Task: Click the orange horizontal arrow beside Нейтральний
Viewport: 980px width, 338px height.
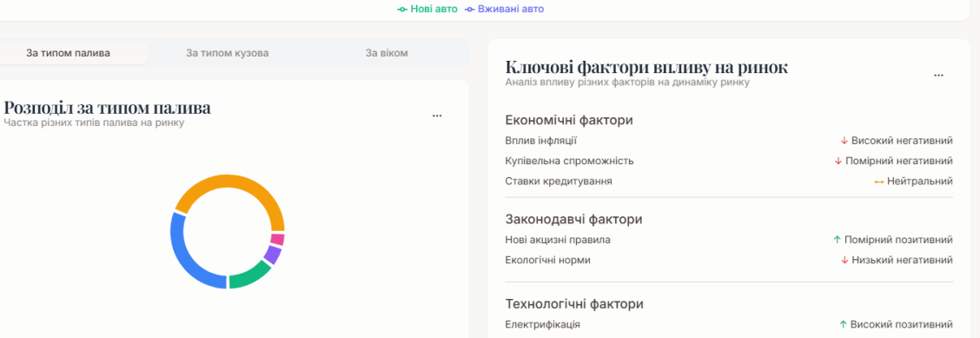Action: coord(878,182)
